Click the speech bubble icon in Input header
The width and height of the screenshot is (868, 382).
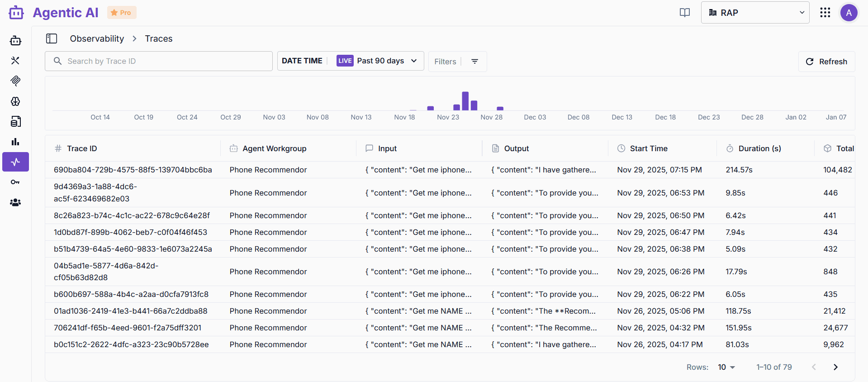(369, 148)
